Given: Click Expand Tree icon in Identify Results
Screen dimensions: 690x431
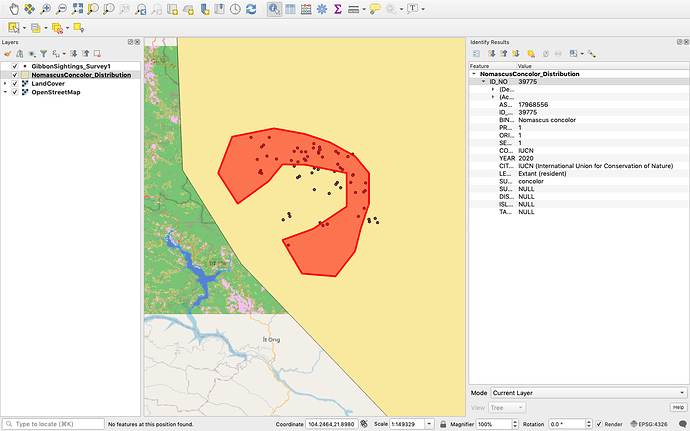Looking at the screenshot, I should coord(492,54).
